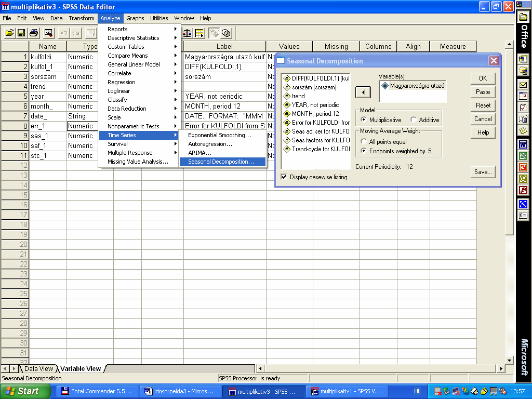Image resolution: width=532 pixels, height=399 pixels.
Task: Expand the Reports submenu arrow
Action: click(x=176, y=29)
